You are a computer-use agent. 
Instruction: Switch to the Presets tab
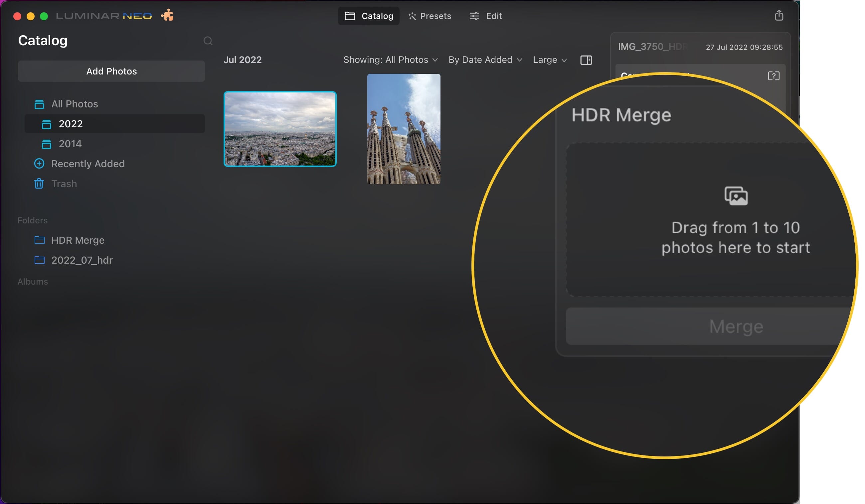(x=430, y=16)
